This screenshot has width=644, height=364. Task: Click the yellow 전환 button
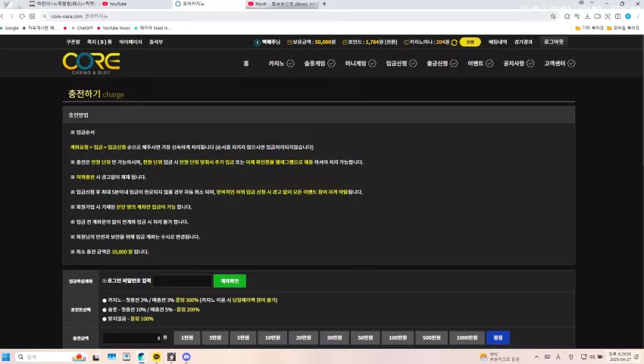[470, 42]
